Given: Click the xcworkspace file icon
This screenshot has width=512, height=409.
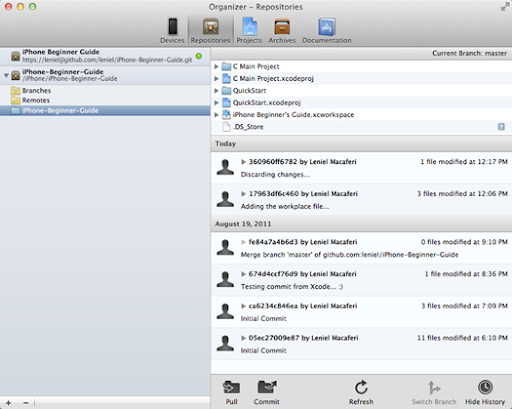Looking at the screenshot, I should pyautogui.click(x=226, y=114).
